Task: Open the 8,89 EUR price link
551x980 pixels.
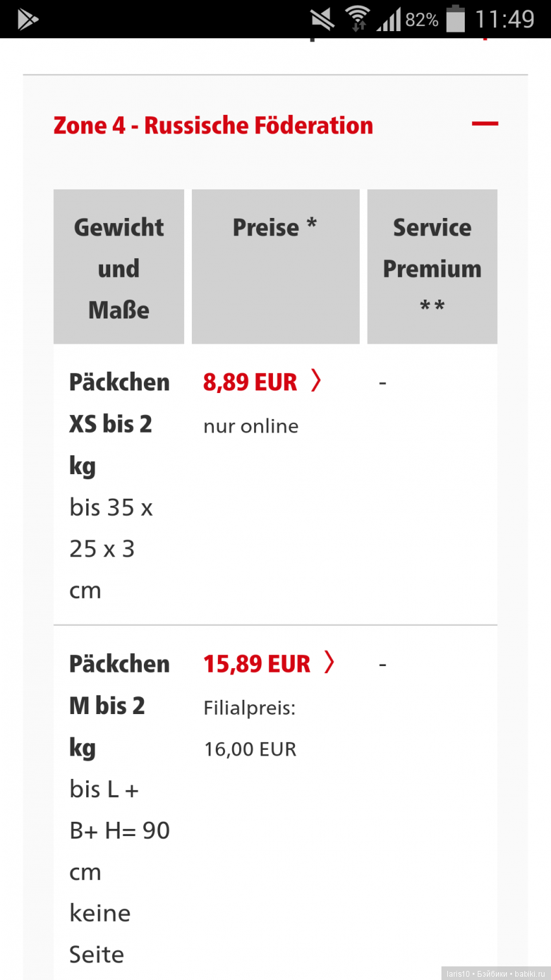Action: click(x=250, y=382)
